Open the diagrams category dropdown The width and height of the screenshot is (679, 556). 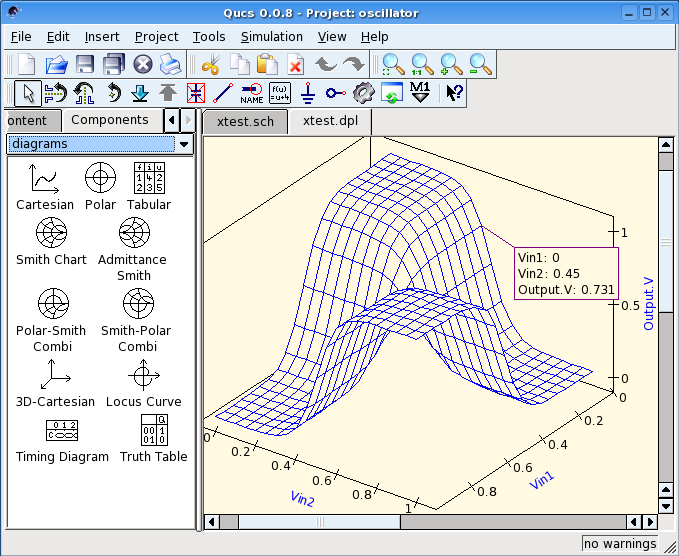pyautogui.click(x=183, y=145)
